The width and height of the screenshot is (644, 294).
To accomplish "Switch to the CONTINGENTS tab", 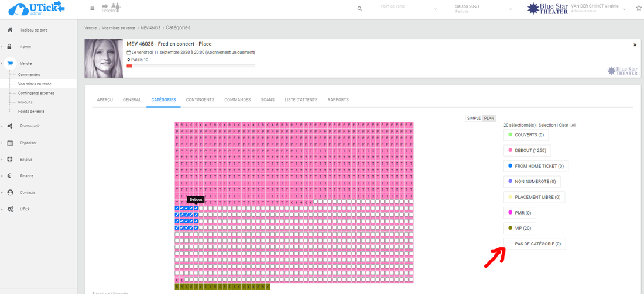I will [x=200, y=100].
